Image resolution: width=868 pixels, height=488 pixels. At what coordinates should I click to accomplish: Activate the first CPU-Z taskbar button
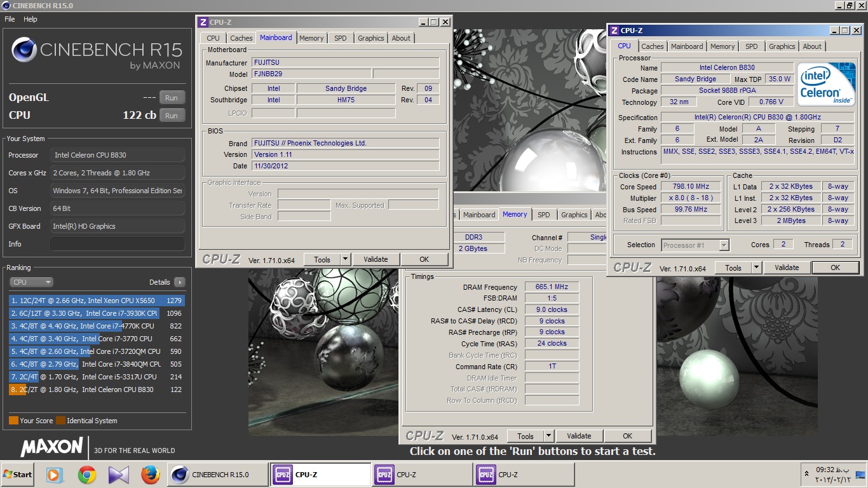(x=320, y=475)
